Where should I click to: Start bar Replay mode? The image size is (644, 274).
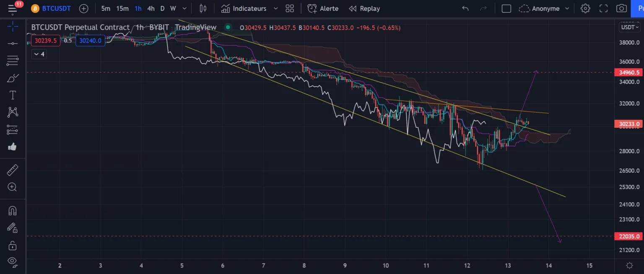(364, 8)
